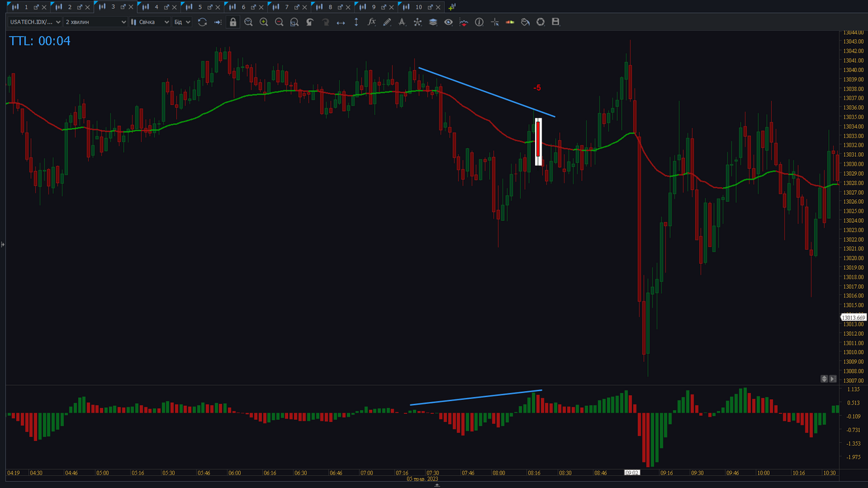868x488 pixels.
Task: Close chart tab 3
Action: 131,7
